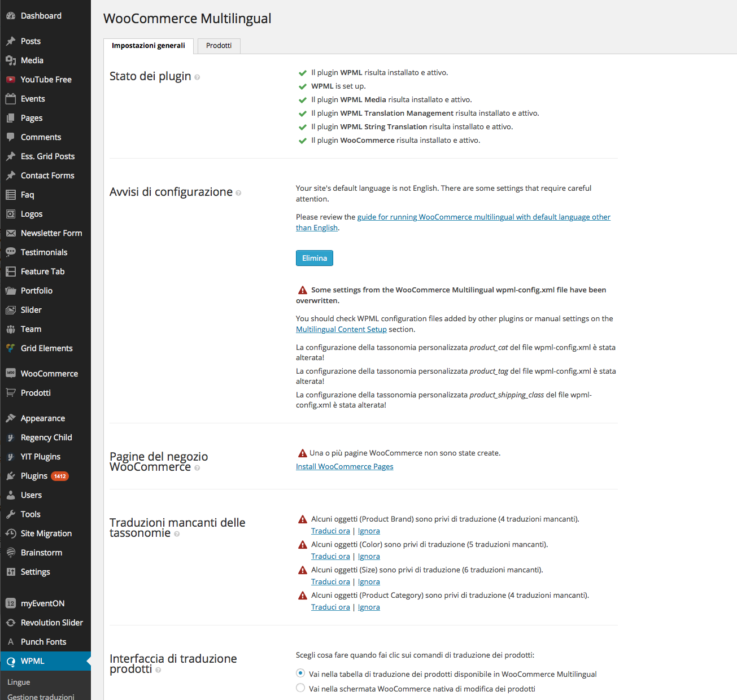Switch to the Prodotti tab
The width and height of the screenshot is (737, 700).
[219, 46]
